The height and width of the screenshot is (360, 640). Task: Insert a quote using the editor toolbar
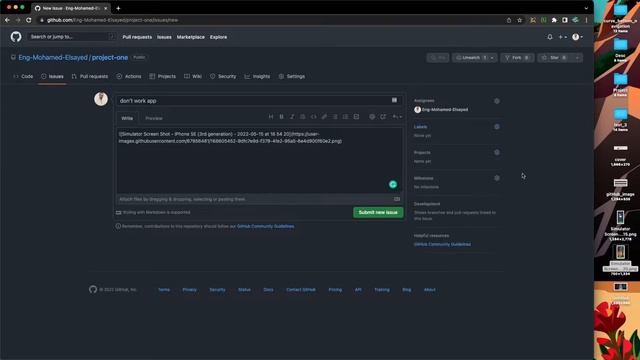[302, 117]
